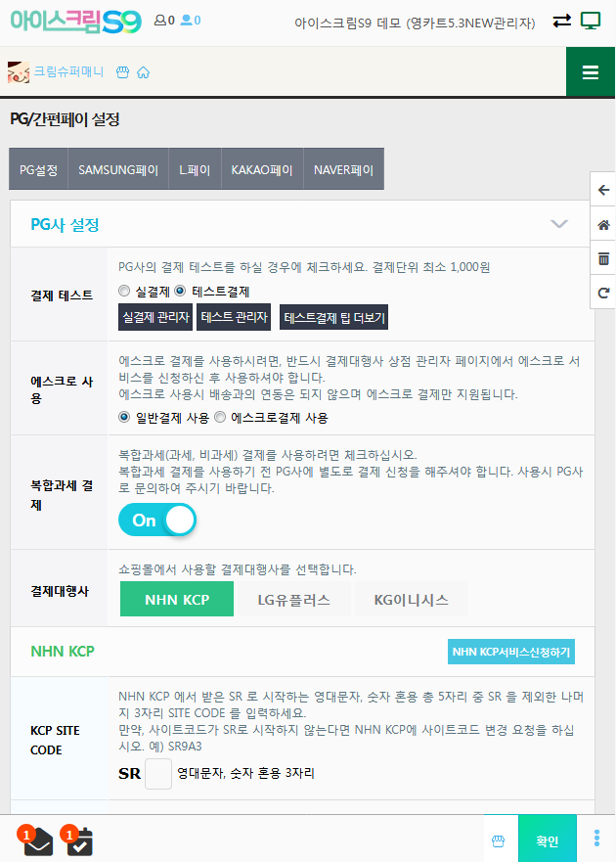Click the 테스트 관리자 button
Image resolution: width=616 pixels, height=862 pixels.
point(234,317)
